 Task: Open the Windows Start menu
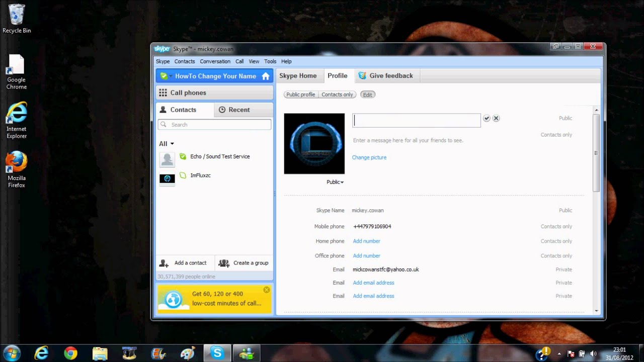click(x=12, y=353)
